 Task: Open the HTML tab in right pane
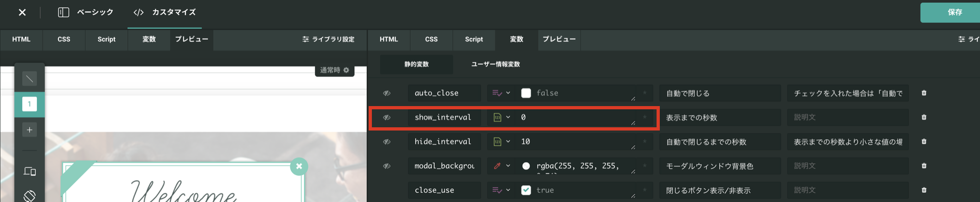(388, 39)
